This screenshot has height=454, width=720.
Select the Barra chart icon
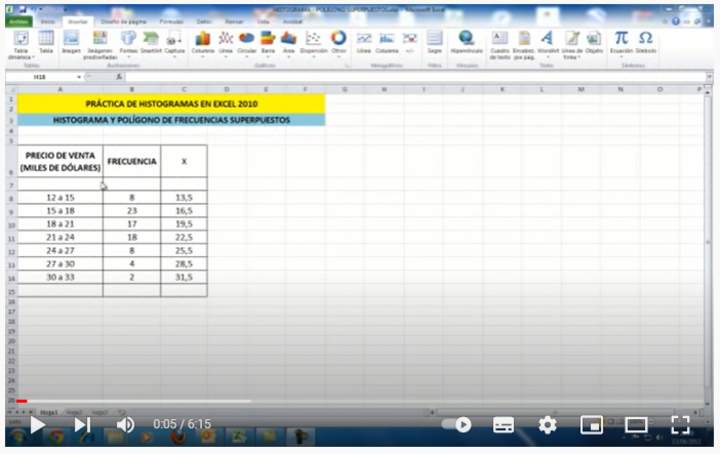268,40
